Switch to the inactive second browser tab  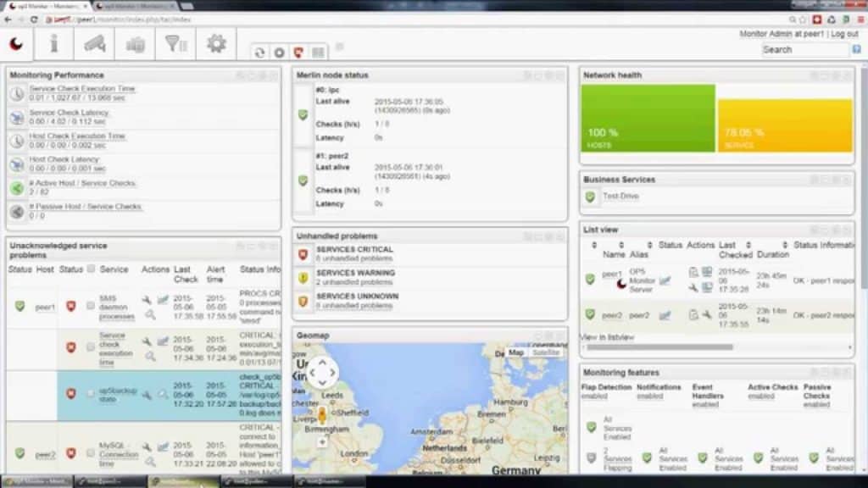click(x=134, y=6)
